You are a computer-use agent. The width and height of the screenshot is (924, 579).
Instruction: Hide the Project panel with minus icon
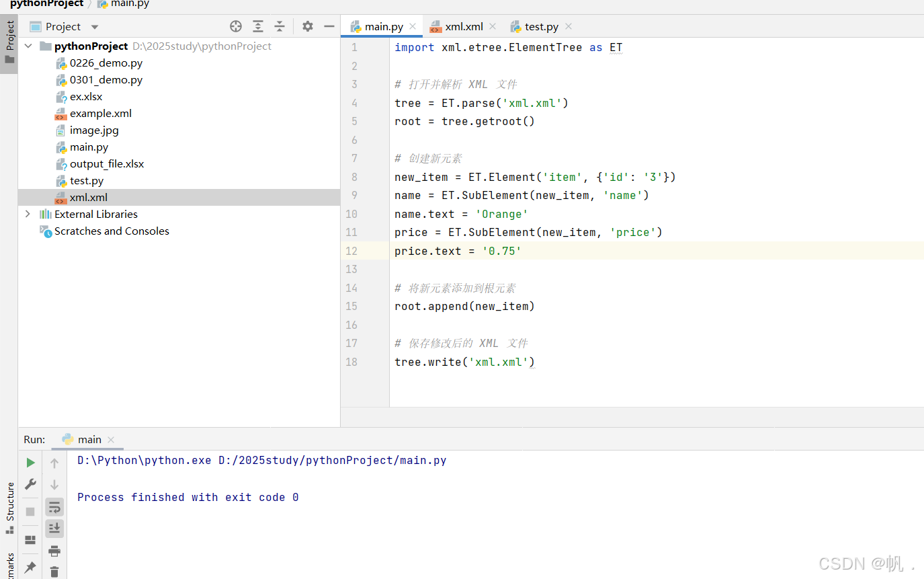(x=329, y=26)
